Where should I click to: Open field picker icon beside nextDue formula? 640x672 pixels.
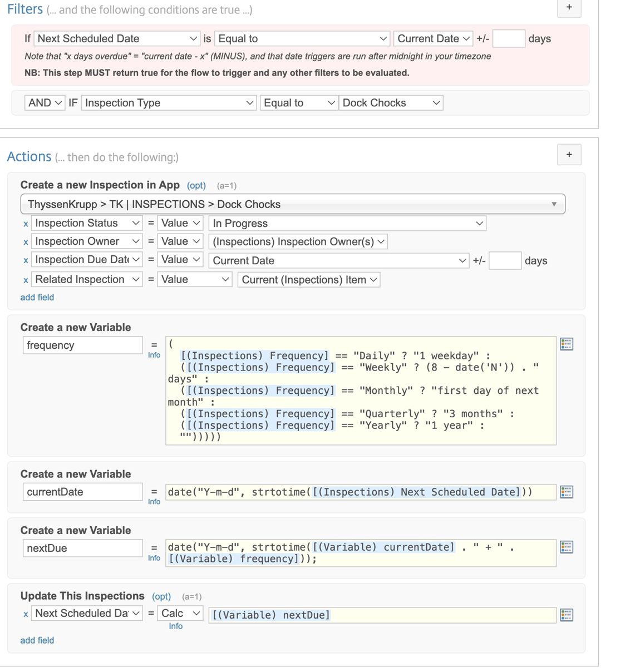(x=567, y=547)
